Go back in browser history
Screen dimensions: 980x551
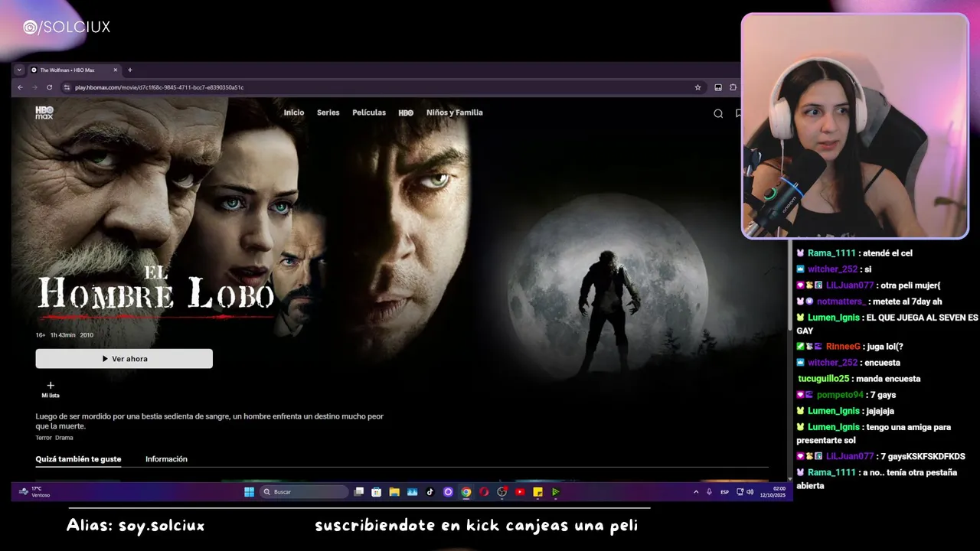click(20, 87)
